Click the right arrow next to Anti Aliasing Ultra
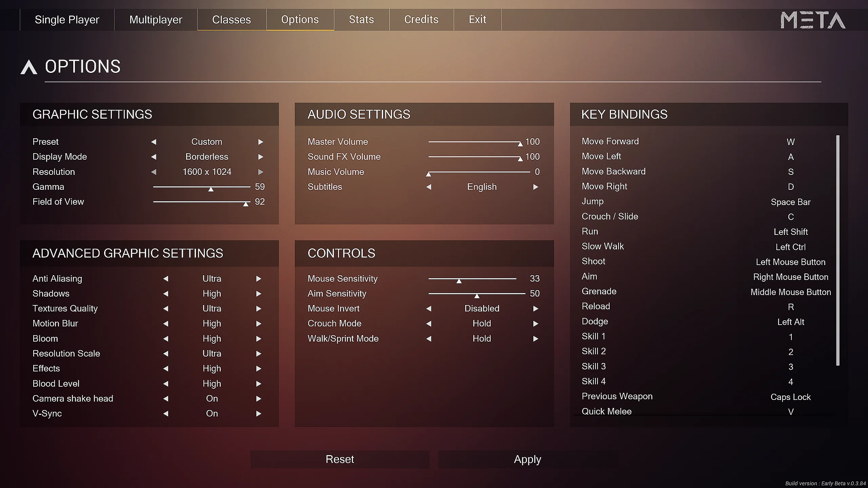Viewport: 868px width, 488px height. point(258,279)
